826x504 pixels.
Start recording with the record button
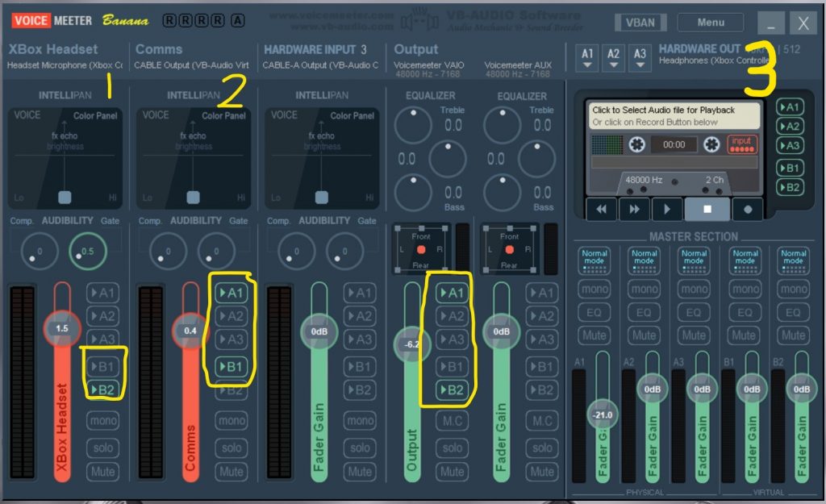[747, 209]
